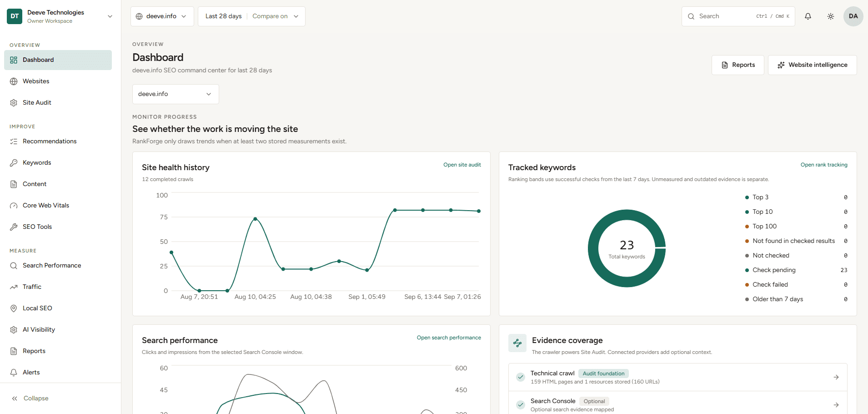Click the Search Performance magnifier icon
Image resolution: width=868 pixels, height=414 pixels.
coord(14,266)
